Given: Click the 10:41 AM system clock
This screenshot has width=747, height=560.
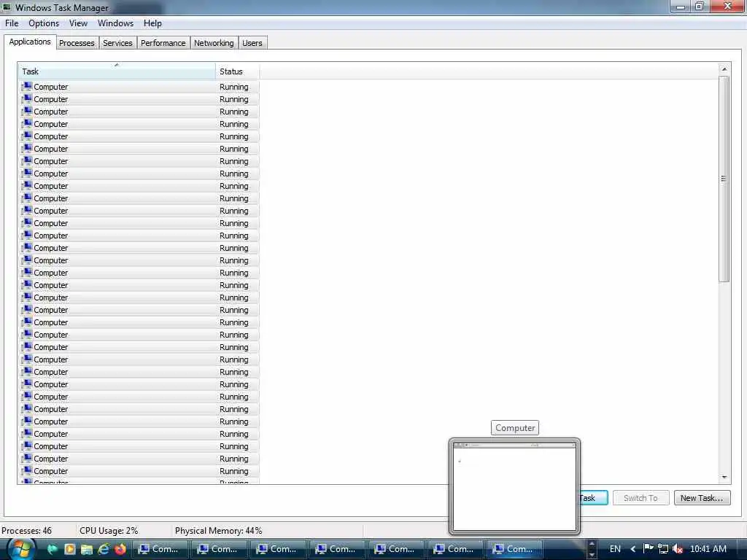Looking at the screenshot, I should pyautogui.click(x=708, y=549).
